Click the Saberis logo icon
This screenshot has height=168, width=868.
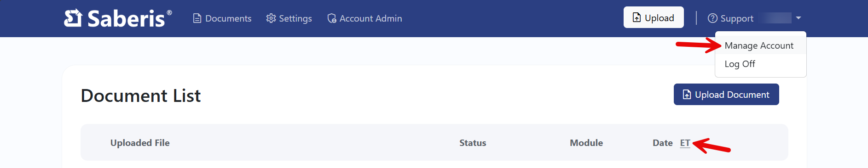tap(73, 18)
